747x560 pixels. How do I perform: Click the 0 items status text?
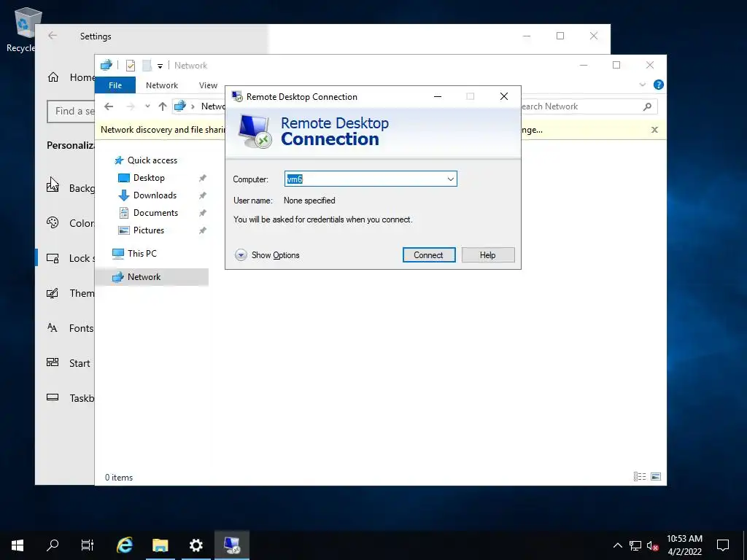tap(119, 477)
